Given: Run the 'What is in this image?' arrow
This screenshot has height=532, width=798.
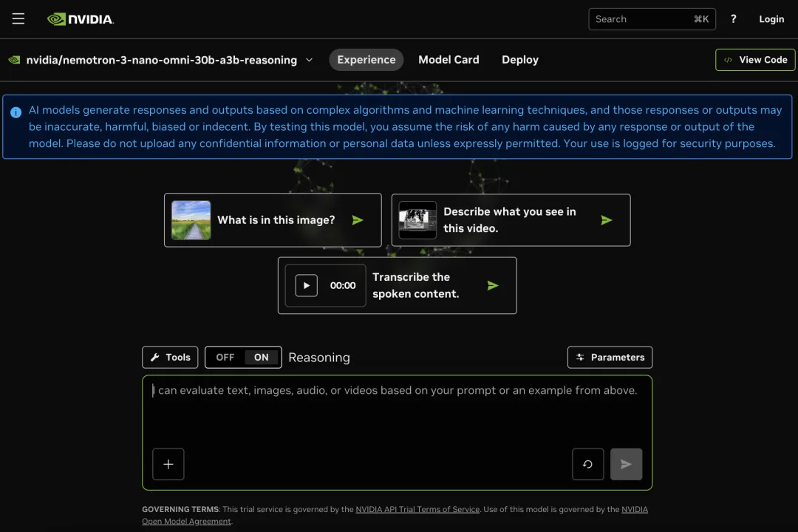Looking at the screenshot, I should tap(358, 220).
